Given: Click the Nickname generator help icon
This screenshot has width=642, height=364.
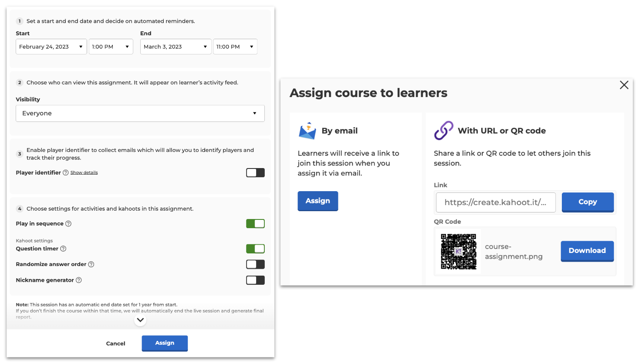Looking at the screenshot, I should [x=79, y=280].
